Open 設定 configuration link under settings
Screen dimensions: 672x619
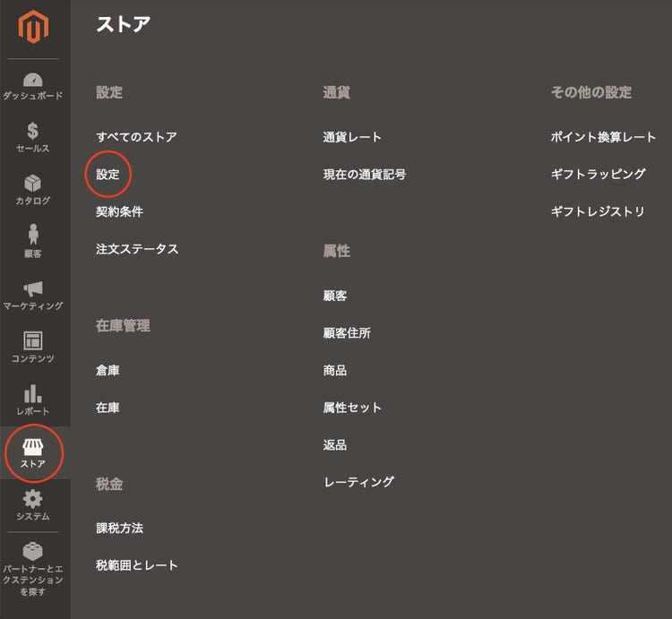(108, 175)
